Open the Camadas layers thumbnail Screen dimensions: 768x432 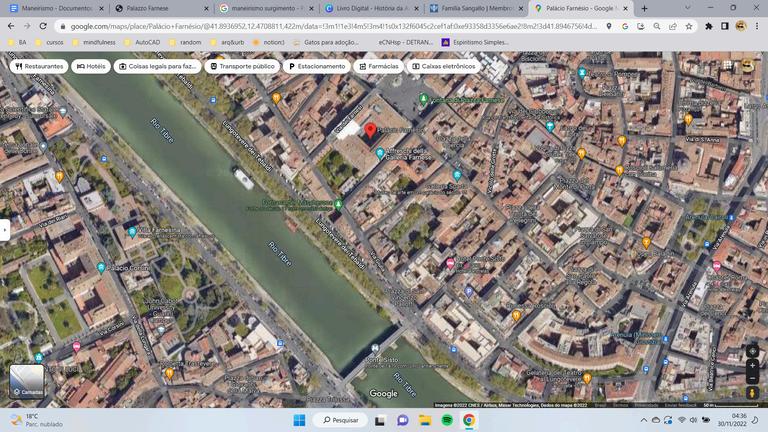[27, 381]
